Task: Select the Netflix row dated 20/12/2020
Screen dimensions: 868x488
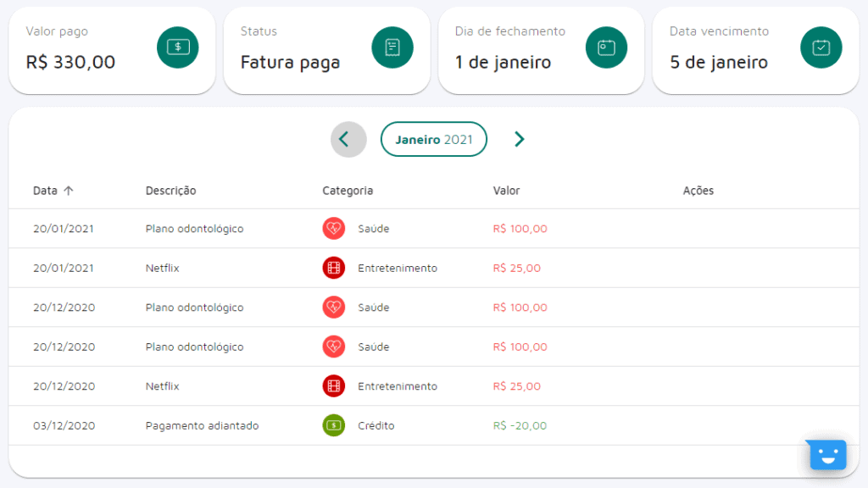Action: 163,386
